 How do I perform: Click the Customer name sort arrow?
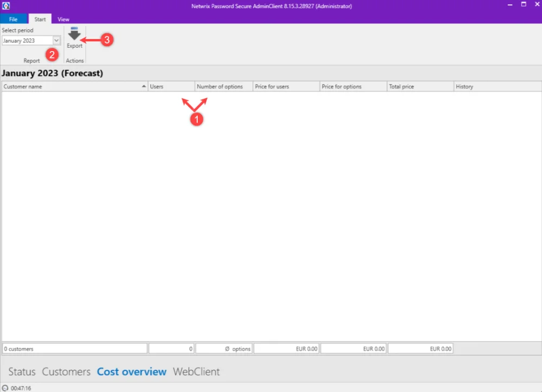[x=144, y=86]
